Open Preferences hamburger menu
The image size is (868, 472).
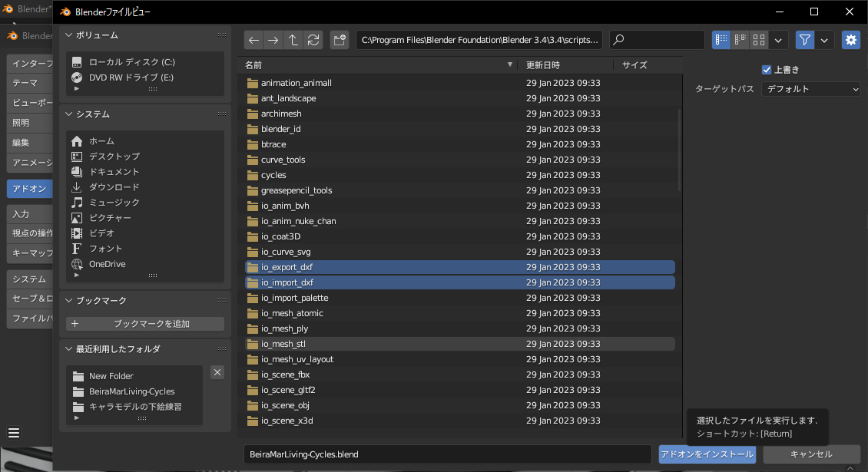pos(14,433)
